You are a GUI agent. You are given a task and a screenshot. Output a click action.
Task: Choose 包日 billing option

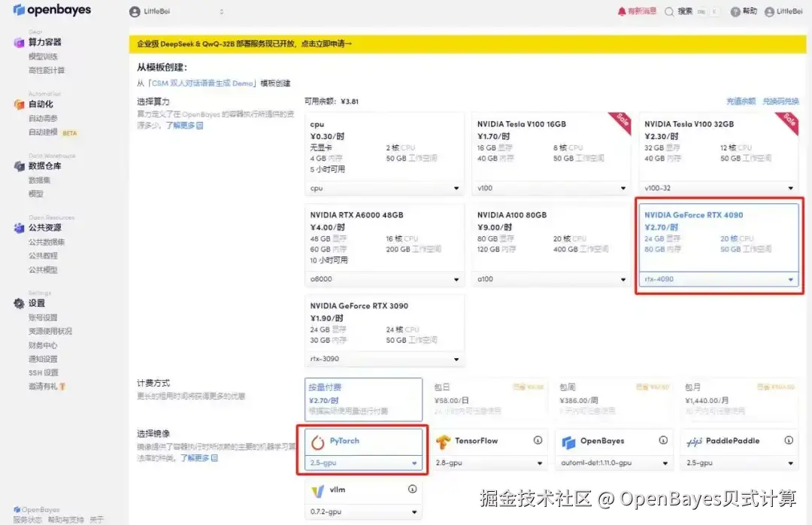point(489,399)
